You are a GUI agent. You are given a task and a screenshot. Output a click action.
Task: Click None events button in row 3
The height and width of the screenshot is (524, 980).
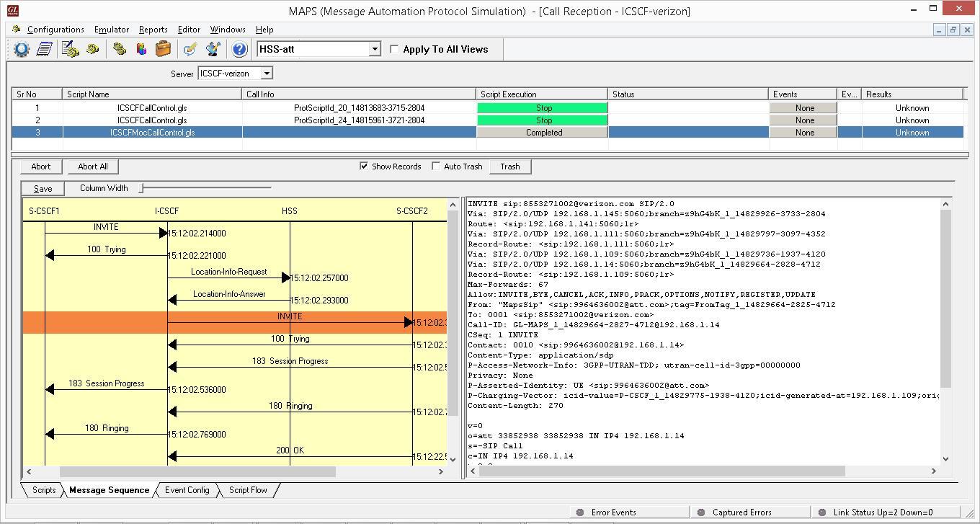pyautogui.click(x=804, y=133)
